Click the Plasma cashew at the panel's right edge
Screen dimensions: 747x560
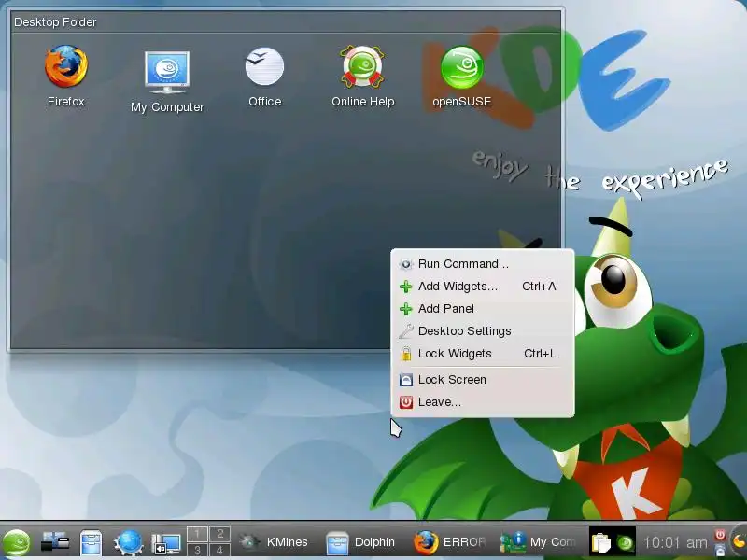pyautogui.click(x=739, y=542)
